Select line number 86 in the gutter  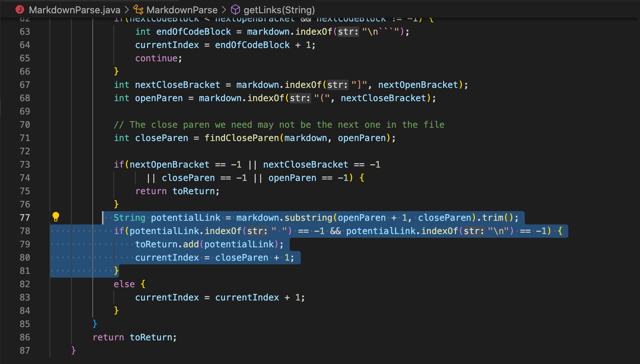(x=25, y=337)
